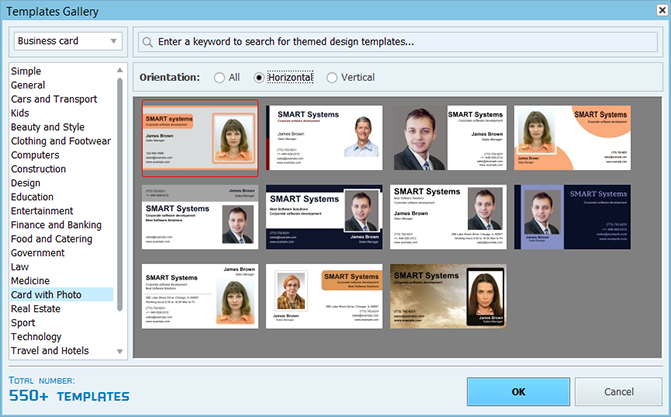671x417 pixels.
Task: Choose the Card with Photo category
Action: click(x=62, y=295)
